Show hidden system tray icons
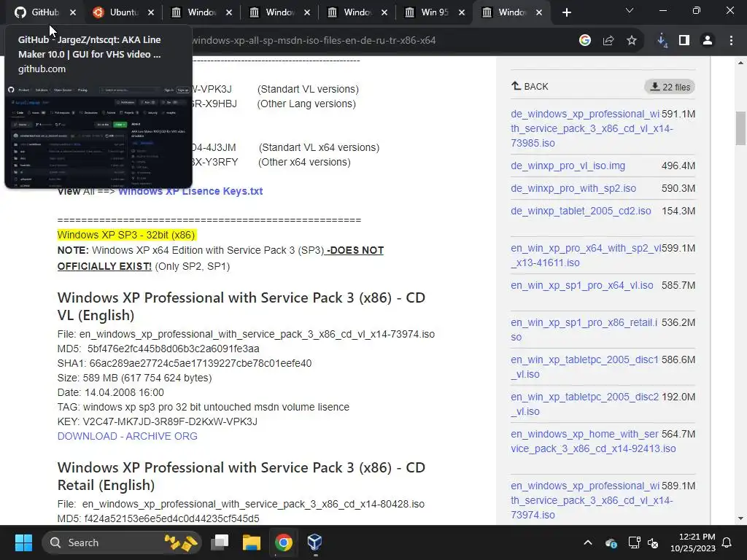The height and width of the screenshot is (560, 747). click(588, 542)
